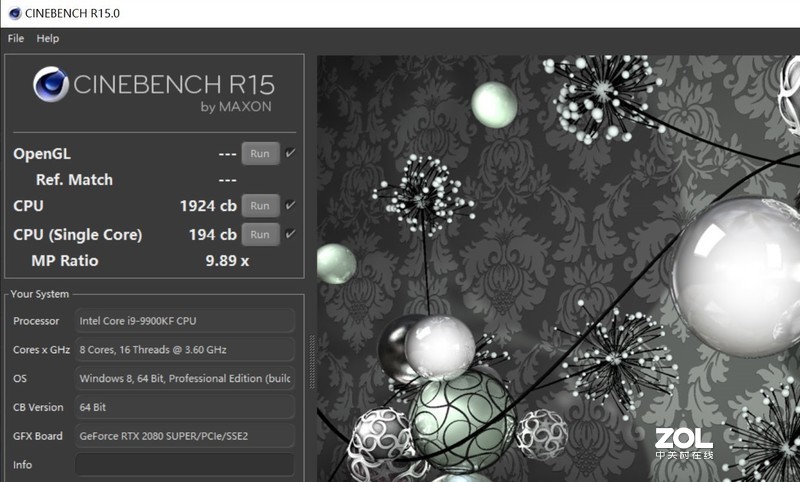This screenshot has width=800, height=482.
Task: Click the Your System group heading
Action: coord(39,294)
